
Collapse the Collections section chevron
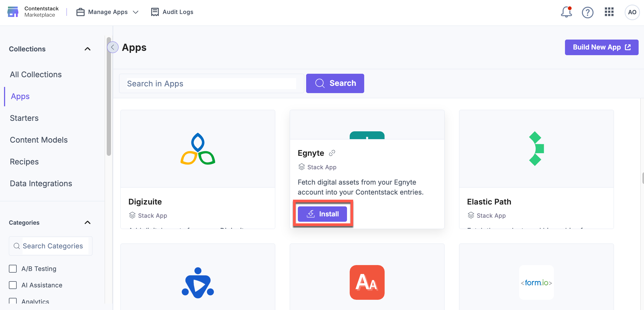click(87, 49)
